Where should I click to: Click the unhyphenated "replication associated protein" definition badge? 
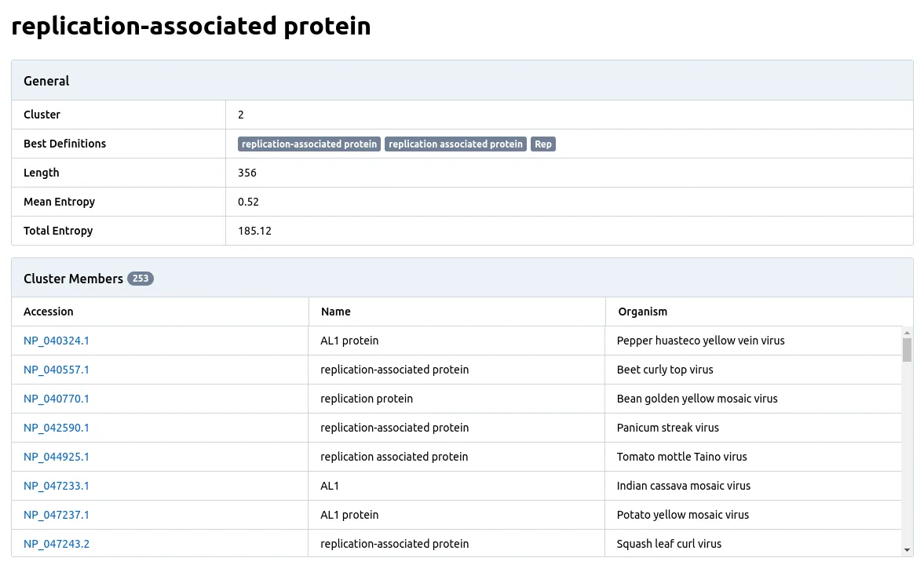click(x=455, y=144)
